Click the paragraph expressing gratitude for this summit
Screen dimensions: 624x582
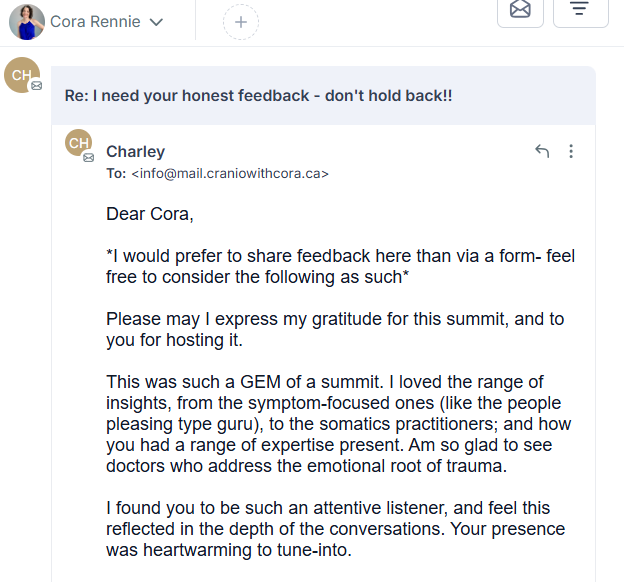[x=335, y=329]
